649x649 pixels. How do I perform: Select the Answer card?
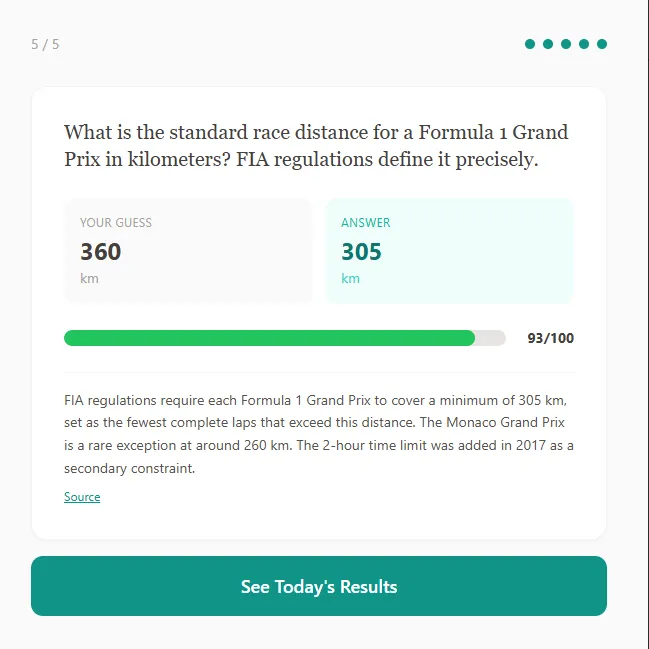(x=449, y=251)
